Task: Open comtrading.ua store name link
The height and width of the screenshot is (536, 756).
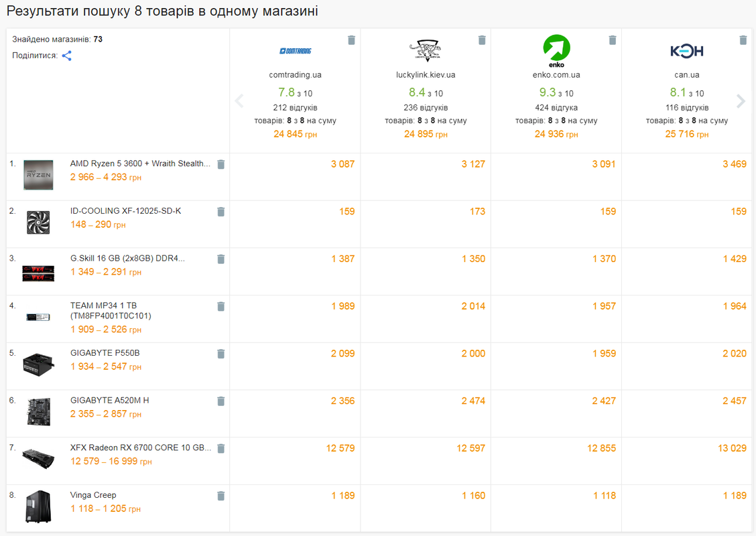Action: tap(295, 75)
